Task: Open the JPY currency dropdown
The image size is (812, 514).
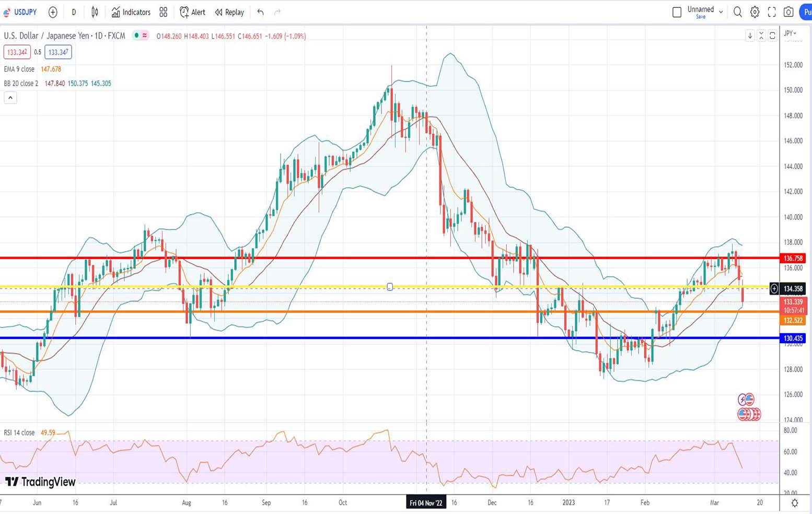Action: [x=790, y=33]
